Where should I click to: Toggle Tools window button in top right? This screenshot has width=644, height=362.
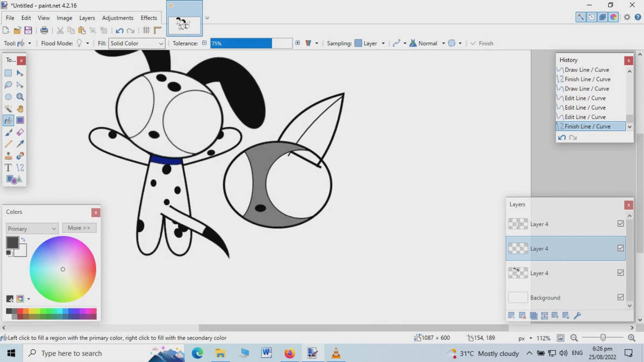coord(580,17)
